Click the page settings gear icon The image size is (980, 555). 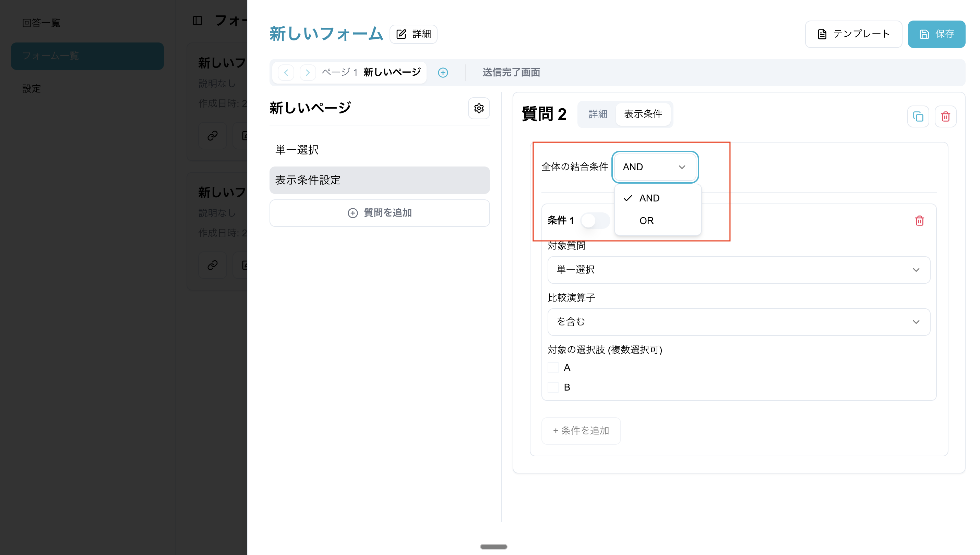(x=479, y=108)
